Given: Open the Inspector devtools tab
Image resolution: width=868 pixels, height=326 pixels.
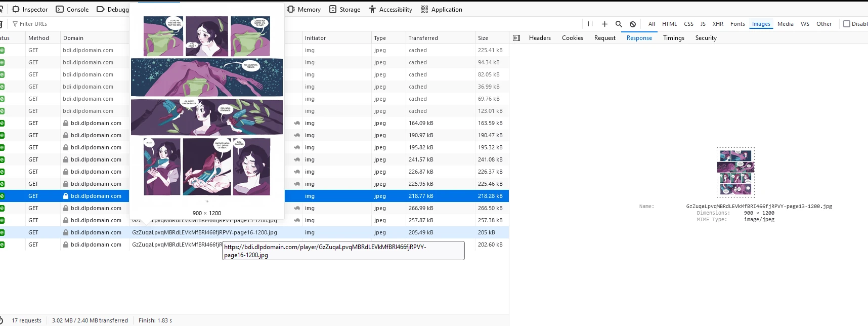Looking at the screenshot, I should point(30,9).
